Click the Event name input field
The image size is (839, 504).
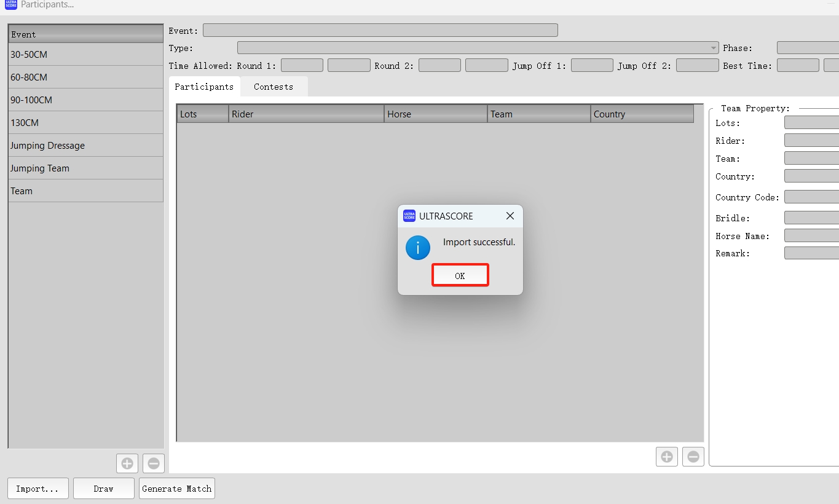380,30
